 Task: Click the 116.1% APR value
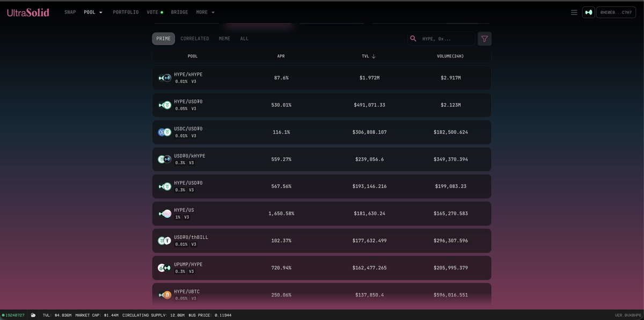(281, 132)
